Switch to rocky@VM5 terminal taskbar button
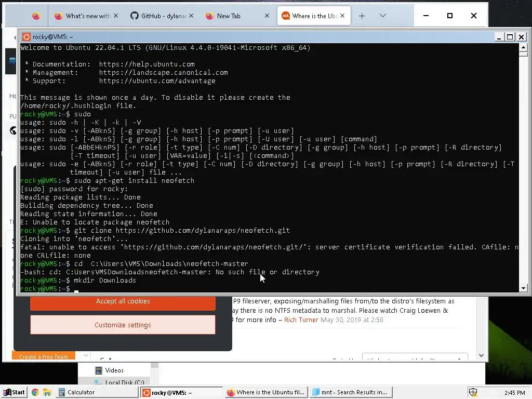Viewport: 532px width, 399px height. click(181, 392)
